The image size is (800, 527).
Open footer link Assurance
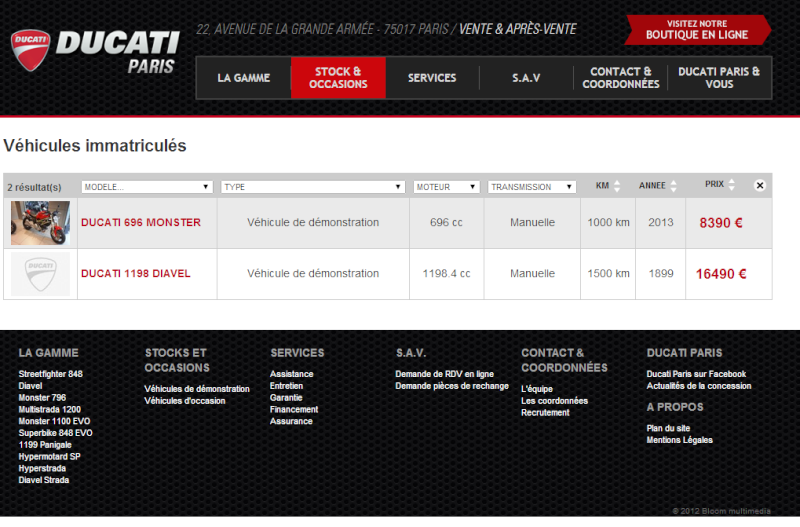coord(291,421)
